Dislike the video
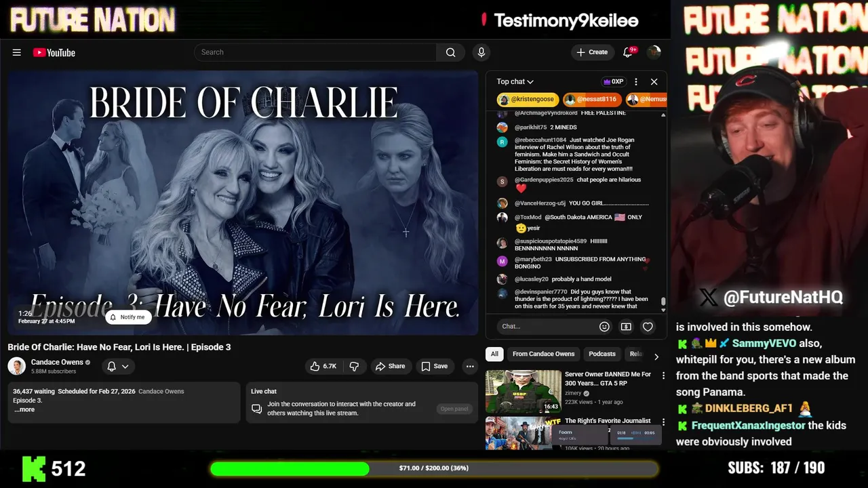The image size is (868, 488). 354,366
